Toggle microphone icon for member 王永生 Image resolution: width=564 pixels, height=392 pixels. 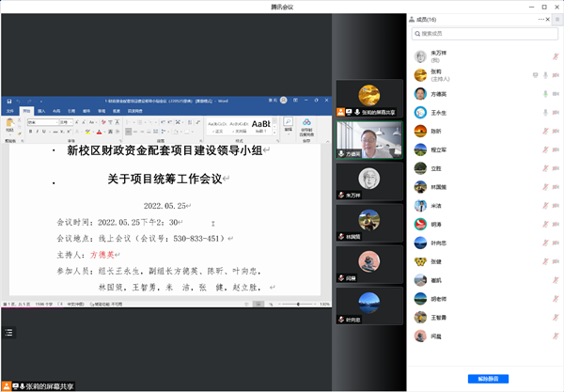click(x=544, y=114)
